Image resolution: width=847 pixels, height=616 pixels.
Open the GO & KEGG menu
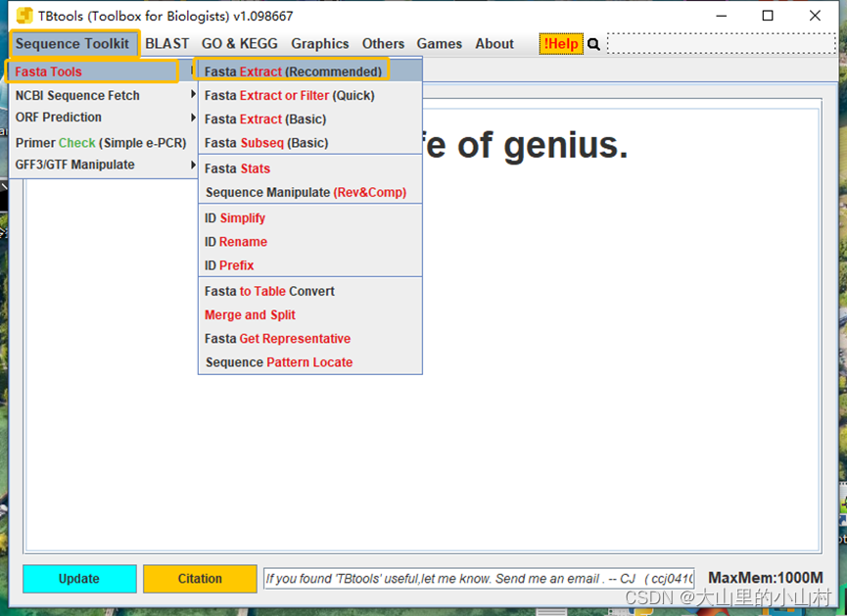tap(239, 44)
